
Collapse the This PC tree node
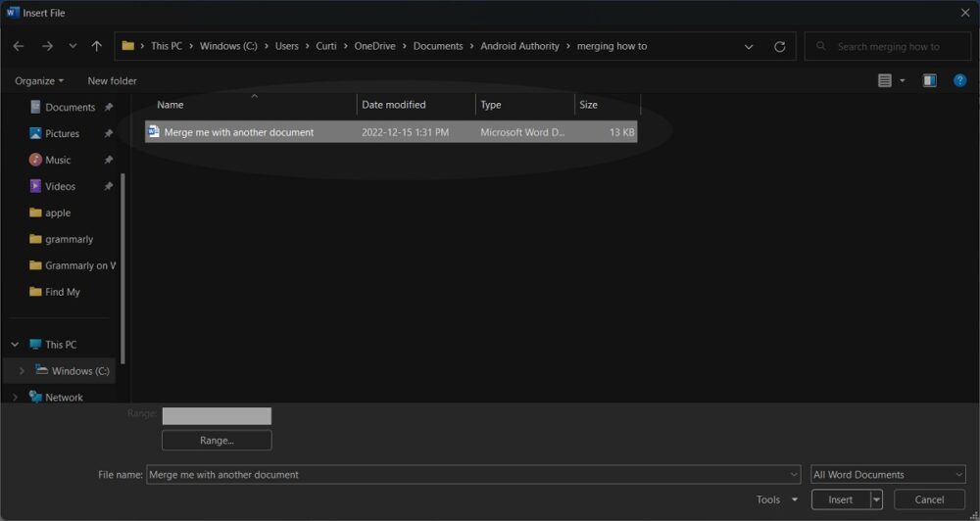coord(15,344)
